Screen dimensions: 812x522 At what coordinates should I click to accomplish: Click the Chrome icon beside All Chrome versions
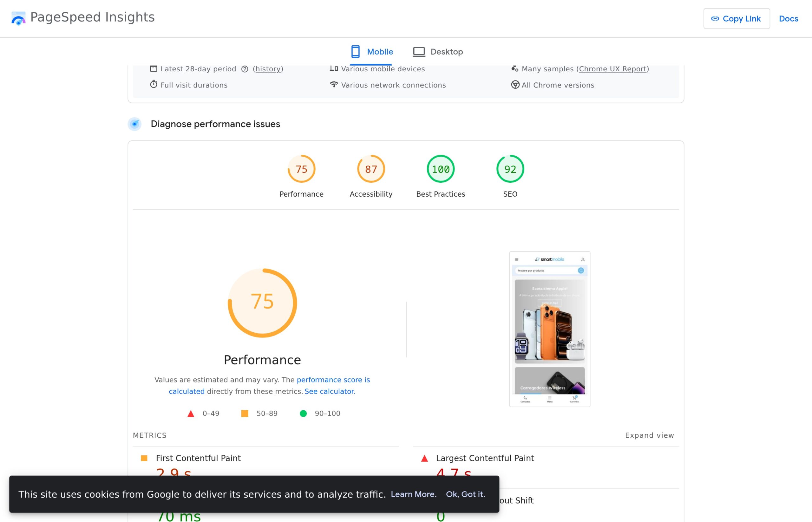pyautogui.click(x=515, y=85)
